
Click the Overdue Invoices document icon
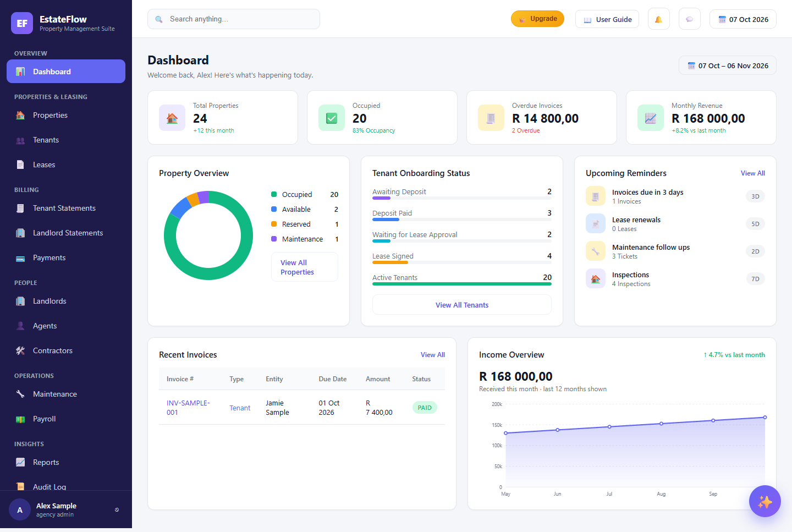pos(491,118)
